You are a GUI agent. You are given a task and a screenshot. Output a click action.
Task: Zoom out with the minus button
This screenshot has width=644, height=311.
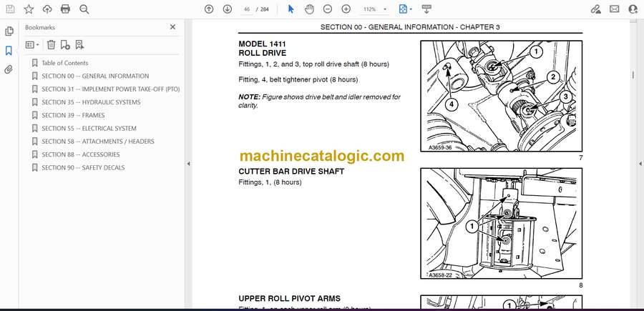pyautogui.click(x=328, y=9)
